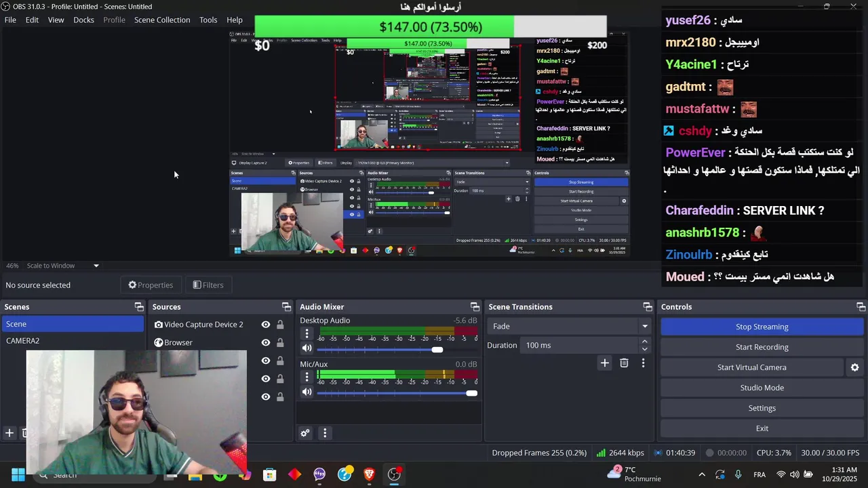
Task: Expand hidden system tray icons chevron
Action: pyautogui.click(x=702, y=474)
